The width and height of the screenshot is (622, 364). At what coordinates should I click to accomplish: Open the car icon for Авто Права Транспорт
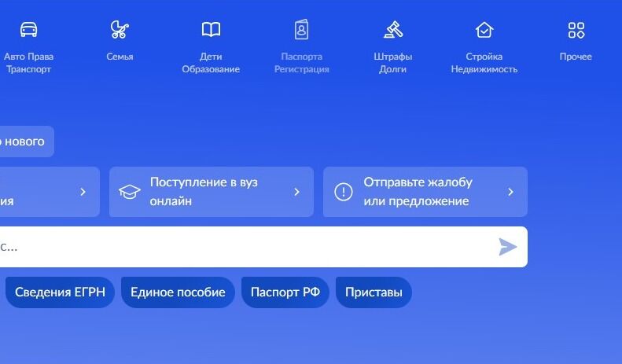pos(28,30)
